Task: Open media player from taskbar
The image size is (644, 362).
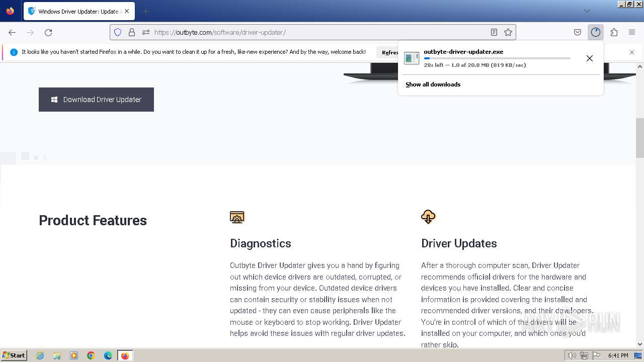Action: [74, 355]
